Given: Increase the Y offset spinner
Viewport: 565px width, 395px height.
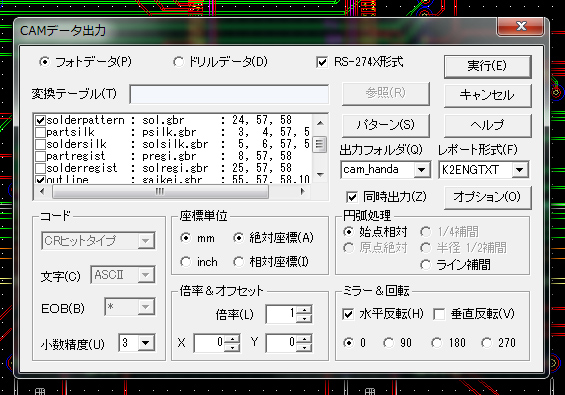Looking at the screenshot, I should tap(304, 339).
